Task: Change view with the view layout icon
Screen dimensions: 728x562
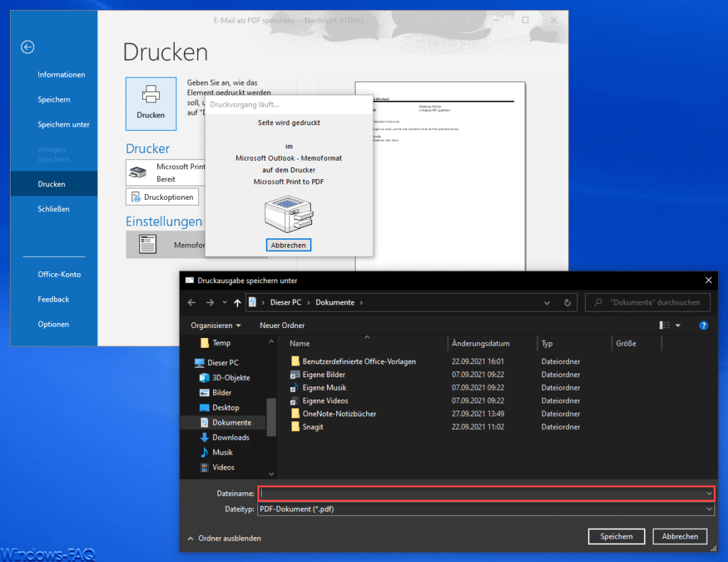Action: (665, 326)
